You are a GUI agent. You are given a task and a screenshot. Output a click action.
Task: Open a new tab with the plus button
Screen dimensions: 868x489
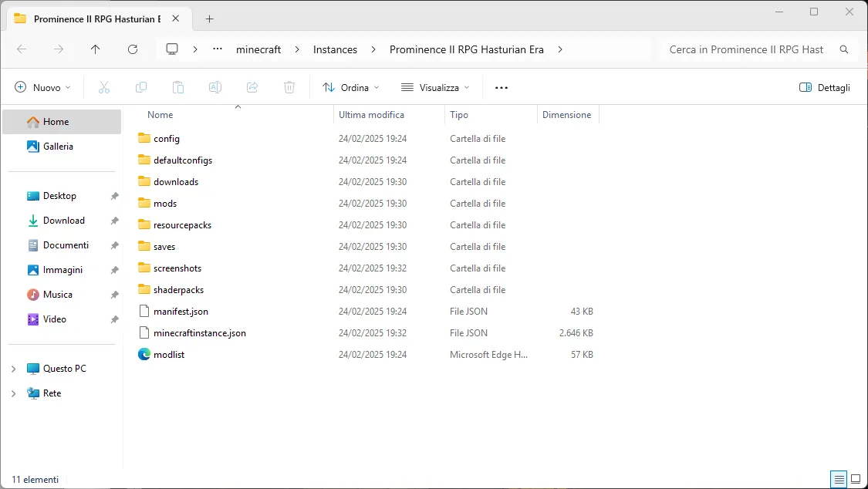pyautogui.click(x=208, y=18)
